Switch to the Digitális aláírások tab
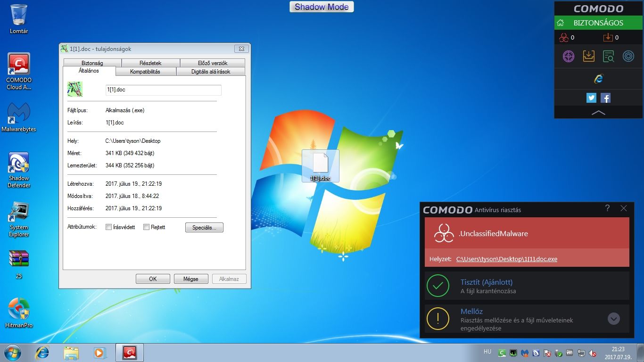Screen dimensions: 644x362 (x=211, y=72)
